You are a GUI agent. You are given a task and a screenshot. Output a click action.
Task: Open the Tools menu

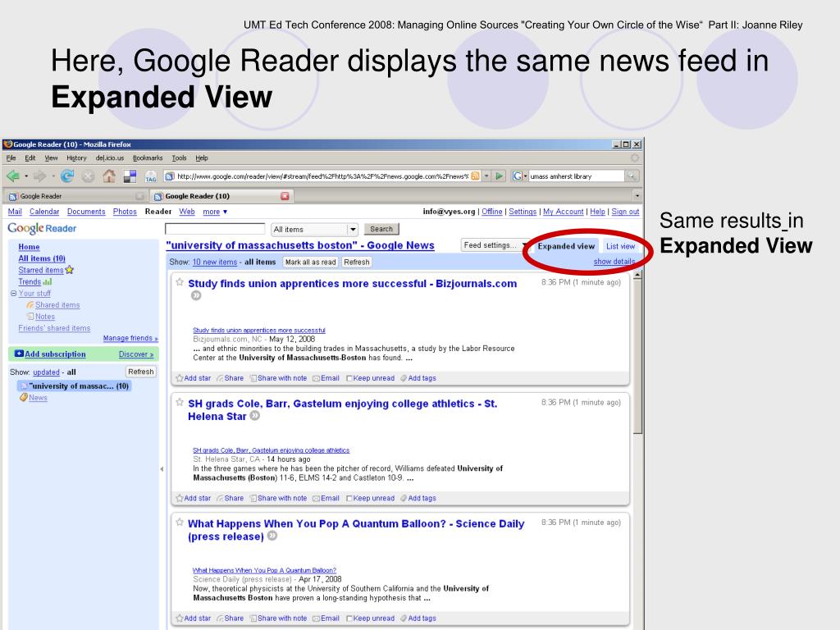click(179, 158)
